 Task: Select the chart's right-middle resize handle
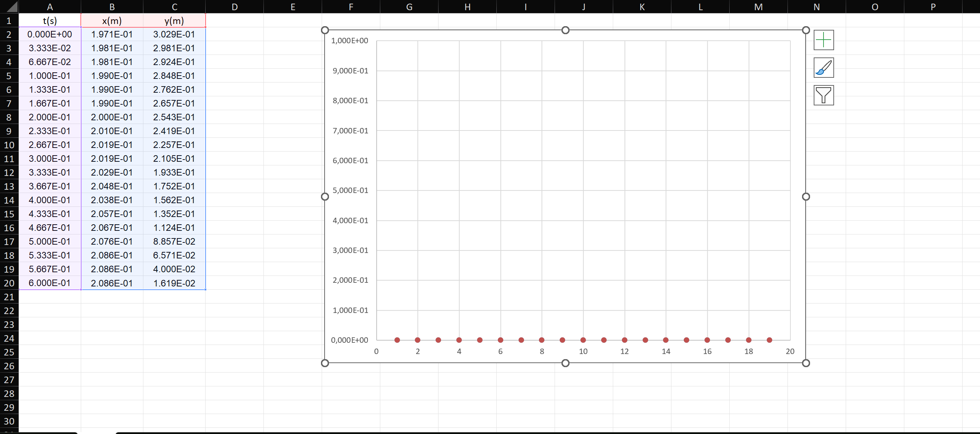coord(805,197)
